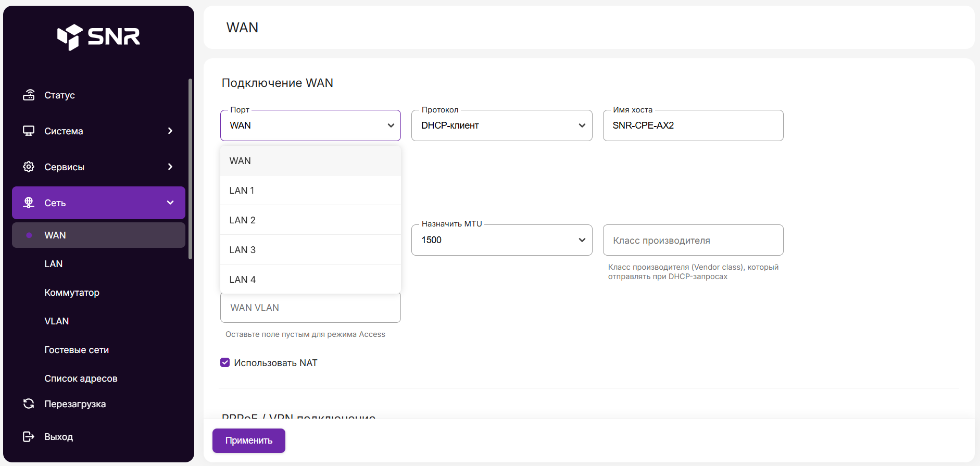Open the Назначить MTU dropdown
This screenshot has height=466, width=980.
coord(501,240)
